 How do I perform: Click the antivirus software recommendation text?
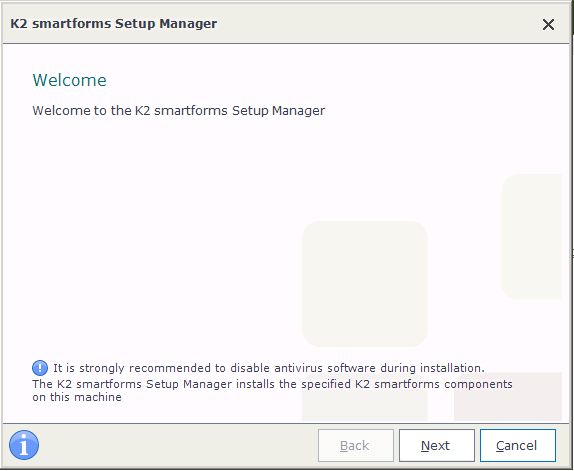tap(269, 368)
